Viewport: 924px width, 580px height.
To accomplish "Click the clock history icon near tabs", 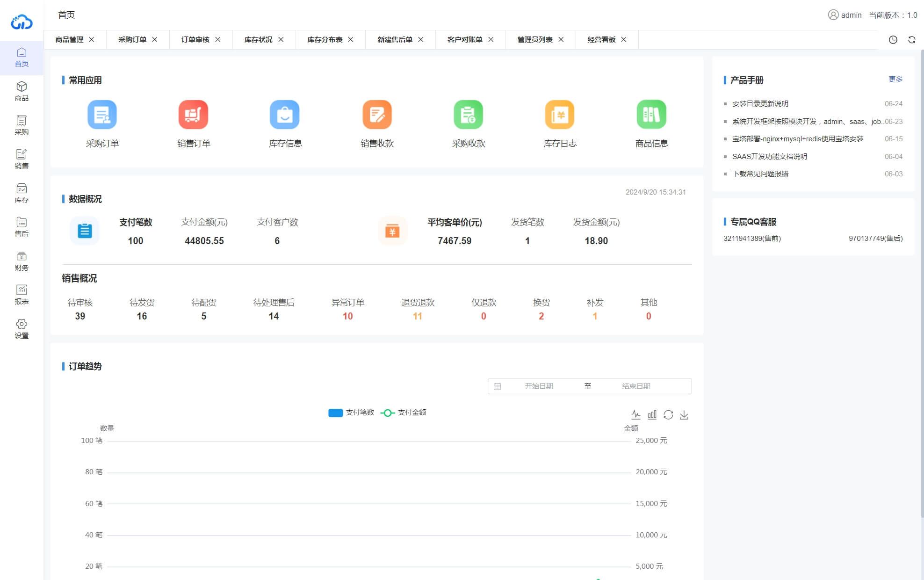I will click(893, 40).
